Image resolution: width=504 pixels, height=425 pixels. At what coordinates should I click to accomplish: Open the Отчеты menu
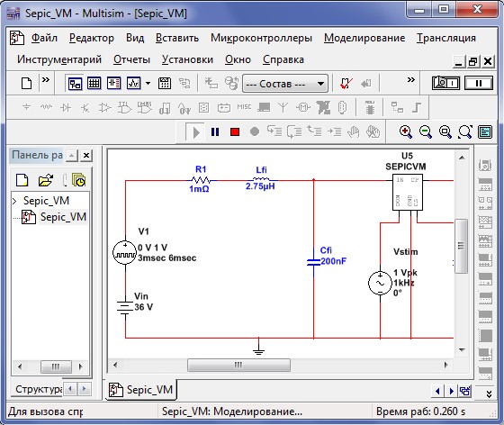pyautogui.click(x=131, y=59)
